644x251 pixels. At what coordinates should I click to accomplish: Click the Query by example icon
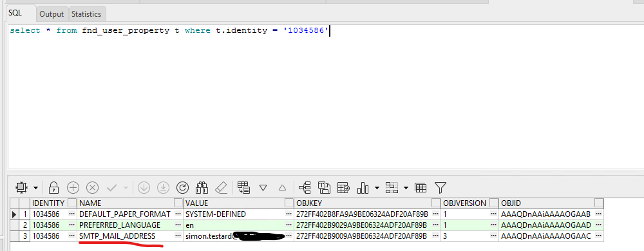point(244,188)
